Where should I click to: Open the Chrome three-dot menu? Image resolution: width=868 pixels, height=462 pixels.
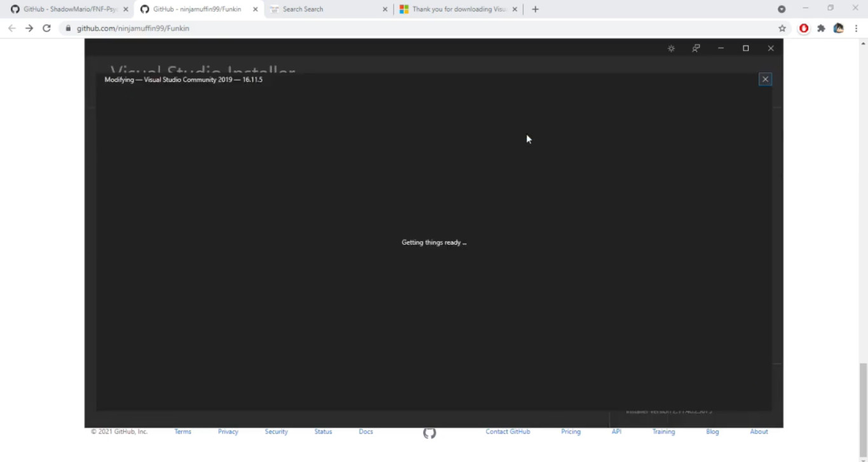click(857, 28)
